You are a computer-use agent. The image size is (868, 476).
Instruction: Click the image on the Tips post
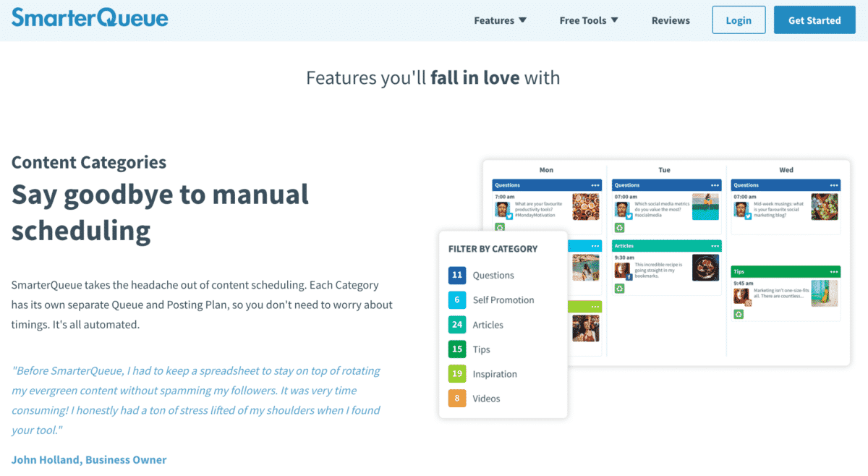tap(825, 294)
